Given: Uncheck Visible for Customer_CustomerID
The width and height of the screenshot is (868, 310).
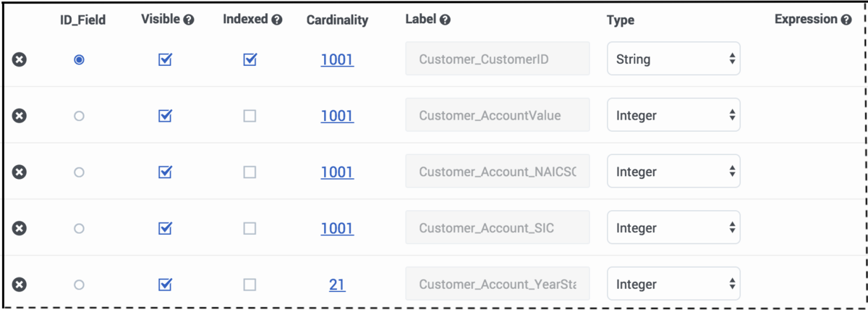Looking at the screenshot, I should [165, 59].
